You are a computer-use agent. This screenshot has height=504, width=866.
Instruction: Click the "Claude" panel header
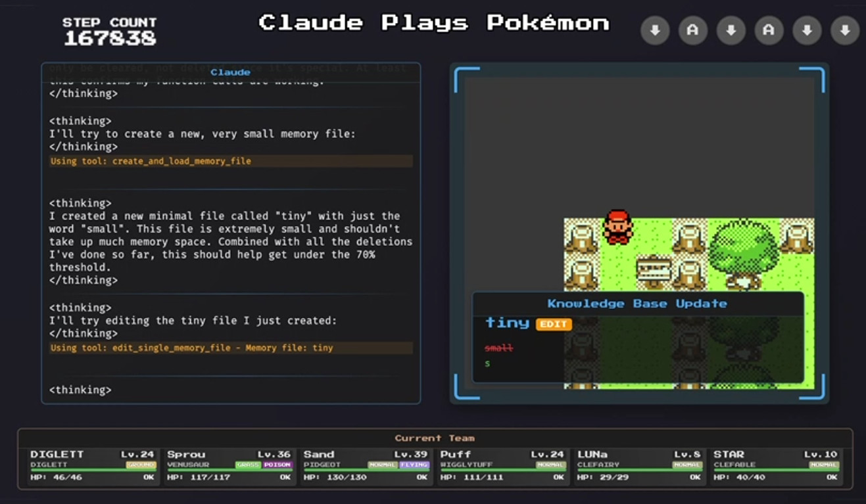click(x=230, y=72)
